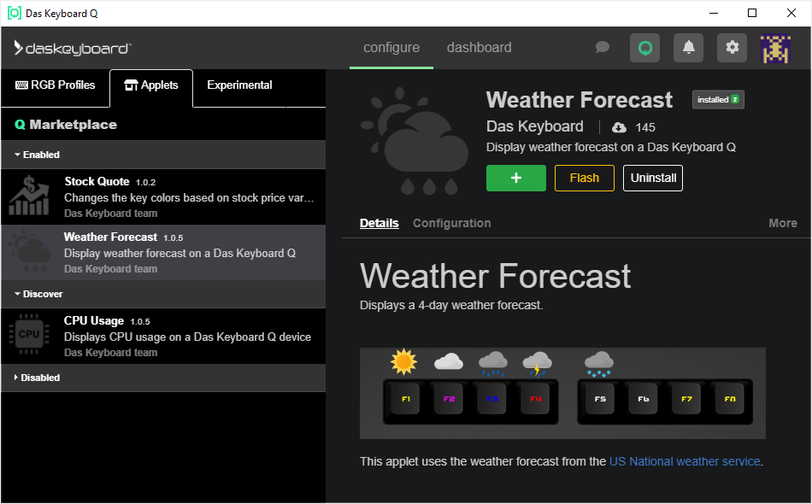Open the chat feedback bubble icon
Image resolution: width=812 pixels, height=504 pixels.
pos(603,48)
